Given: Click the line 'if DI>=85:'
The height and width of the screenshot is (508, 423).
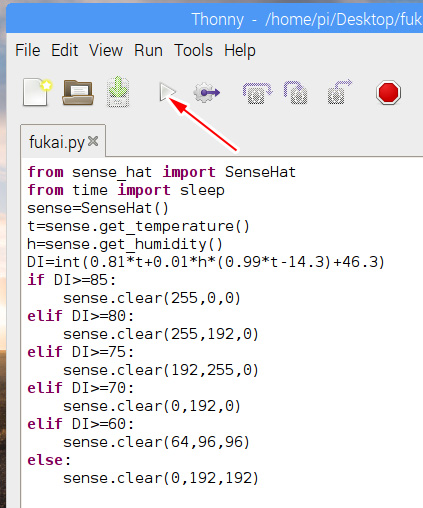Looking at the screenshot, I should coord(72,280).
